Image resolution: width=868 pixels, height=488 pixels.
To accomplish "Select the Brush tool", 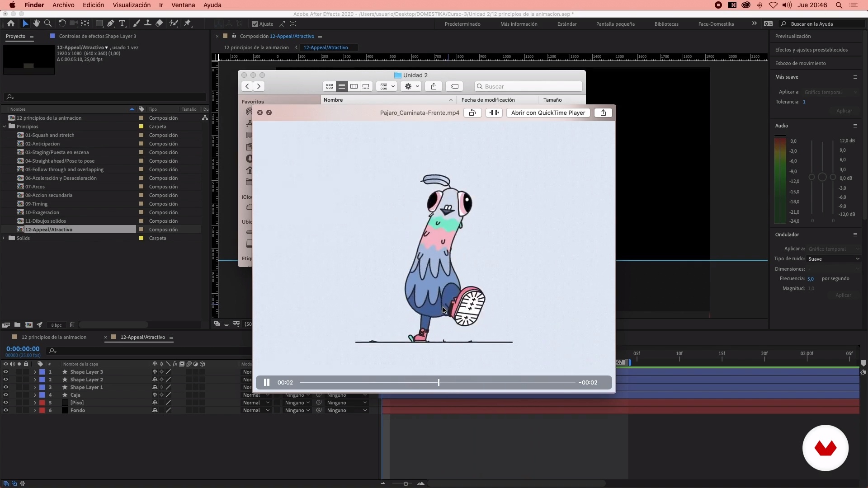I will [x=136, y=23].
